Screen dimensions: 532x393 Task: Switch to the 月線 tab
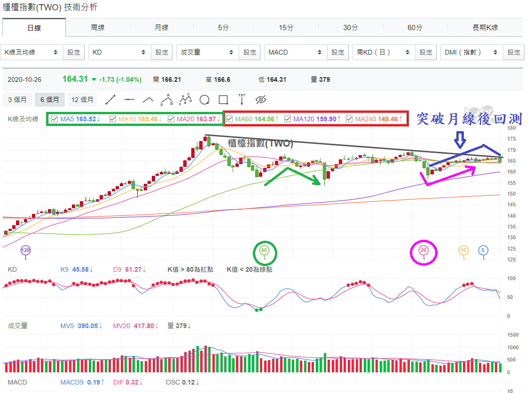(x=162, y=27)
